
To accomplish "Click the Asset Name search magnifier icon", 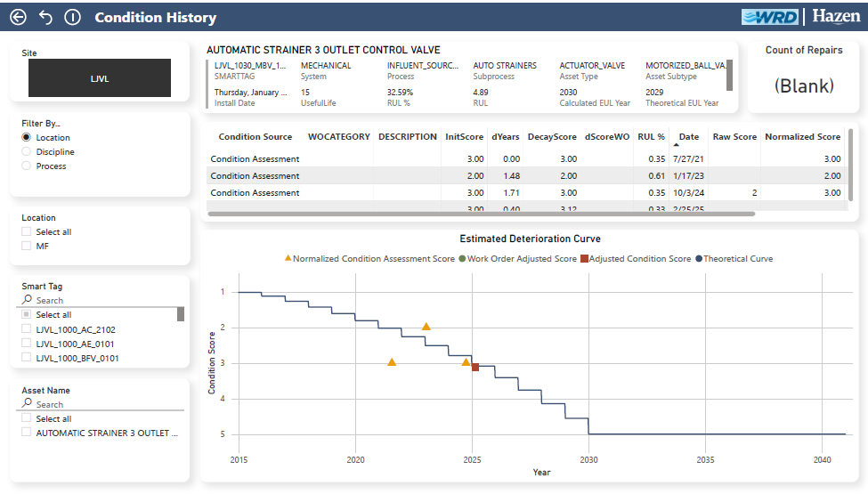I will tap(28, 403).
